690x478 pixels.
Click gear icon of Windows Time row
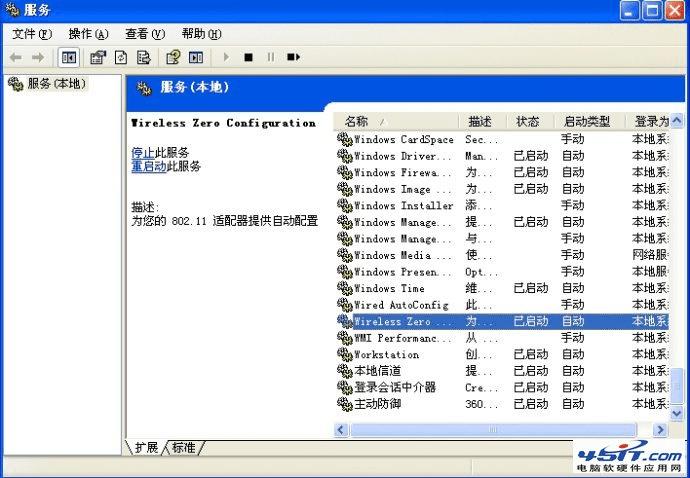click(345, 288)
